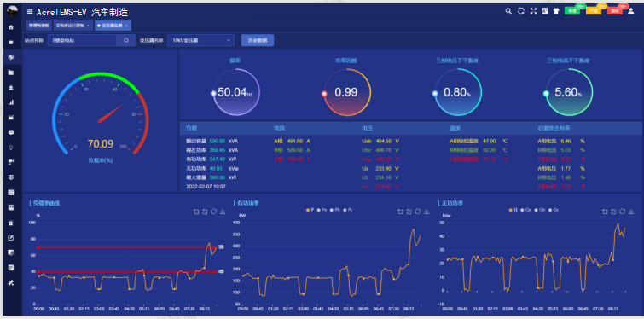This screenshot has height=319, width=644.
Task: Click zoom icon on load rate chart
Action: (196, 212)
